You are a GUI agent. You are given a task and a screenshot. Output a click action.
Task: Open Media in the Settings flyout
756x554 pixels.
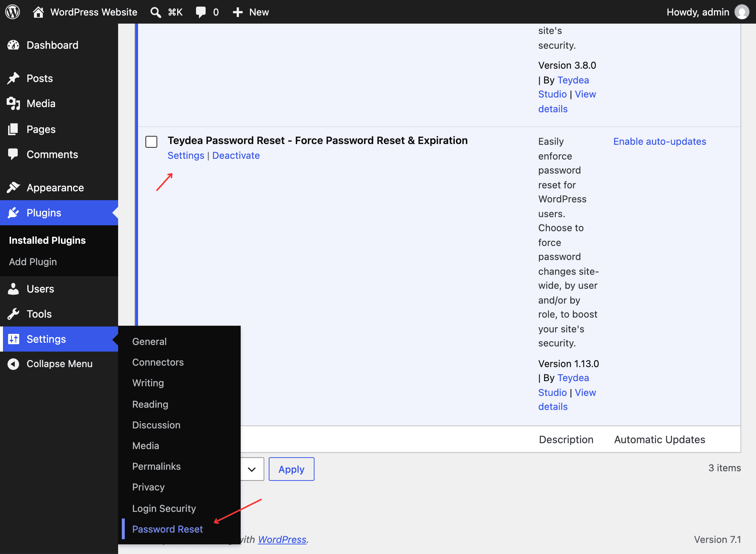145,446
